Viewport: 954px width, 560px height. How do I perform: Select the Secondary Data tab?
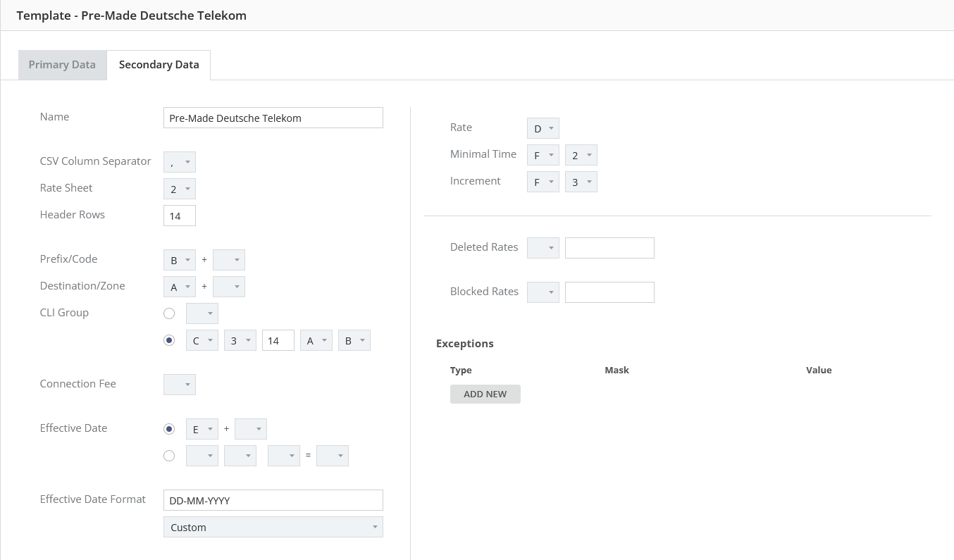pos(159,65)
